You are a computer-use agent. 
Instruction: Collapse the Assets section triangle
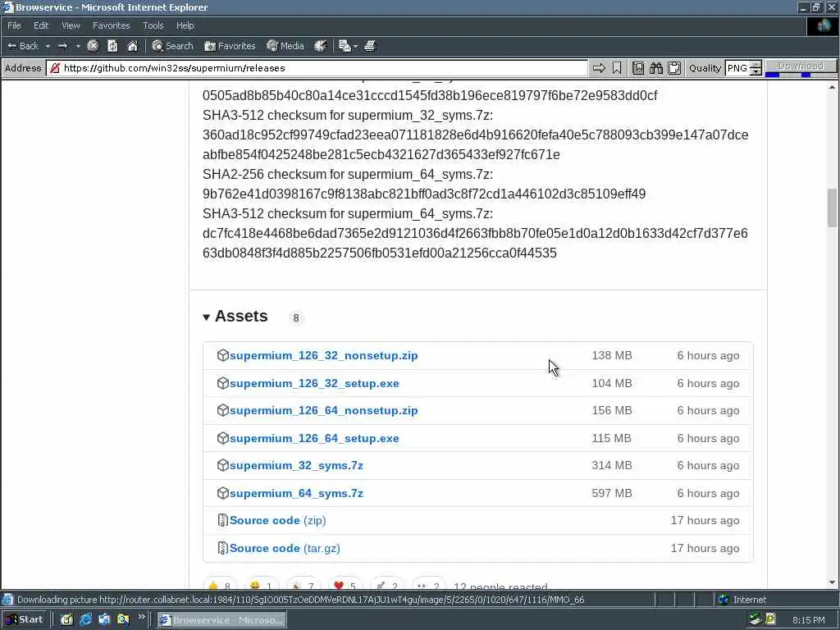point(206,317)
